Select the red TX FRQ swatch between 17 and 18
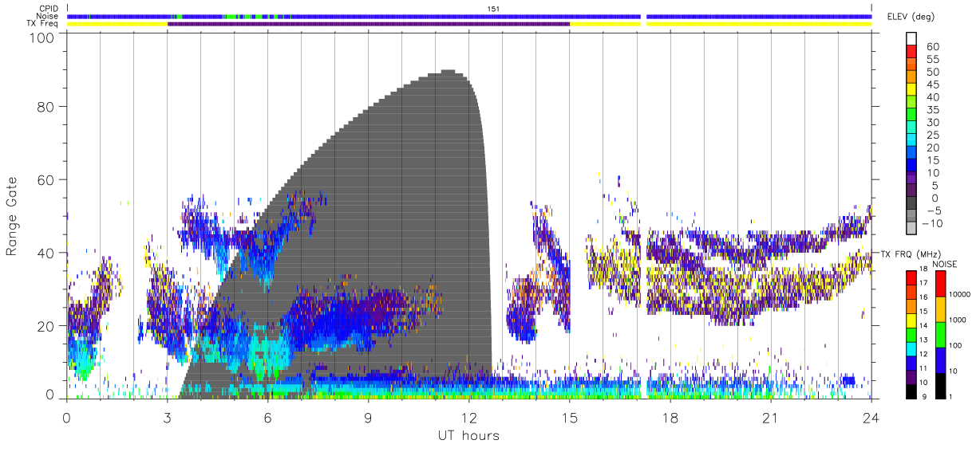The image size is (980, 452). point(911,277)
